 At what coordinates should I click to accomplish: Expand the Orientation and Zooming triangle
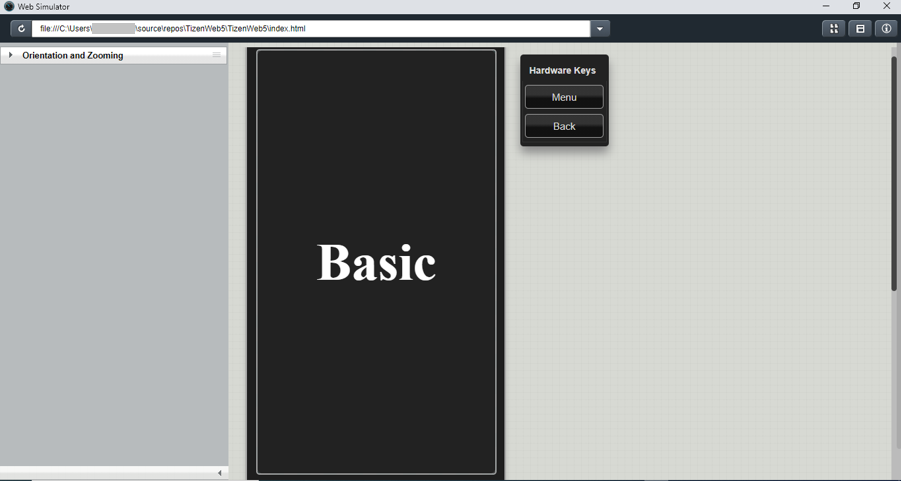pos(11,55)
